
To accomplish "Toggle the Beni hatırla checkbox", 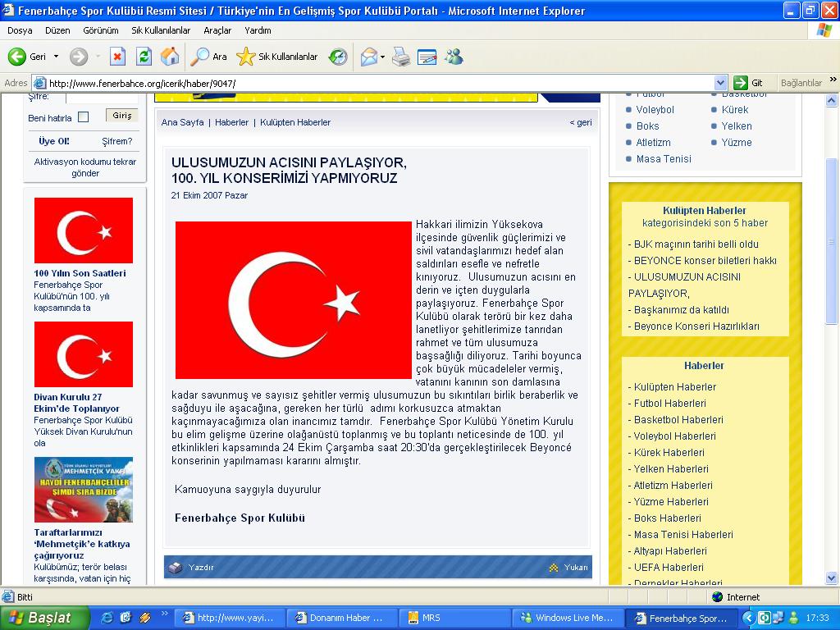I will [83, 117].
